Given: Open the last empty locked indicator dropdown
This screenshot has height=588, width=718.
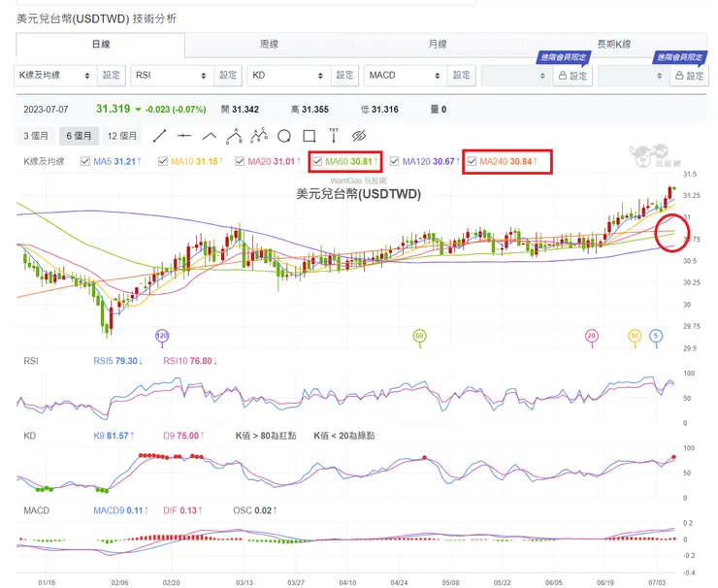Looking at the screenshot, I should coord(634,76).
